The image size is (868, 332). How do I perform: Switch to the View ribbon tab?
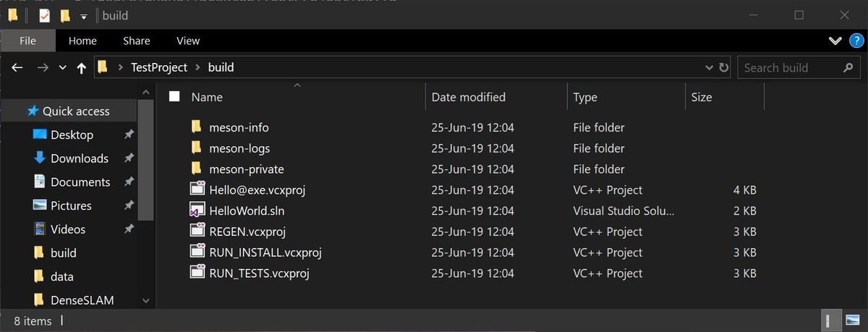[x=188, y=41]
